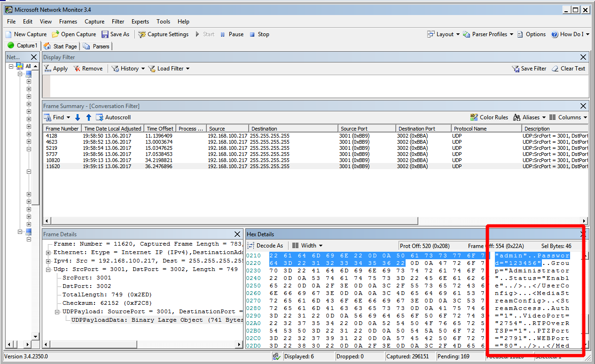
Task: Click Decode As in Hex Details
Action: click(x=266, y=246)
